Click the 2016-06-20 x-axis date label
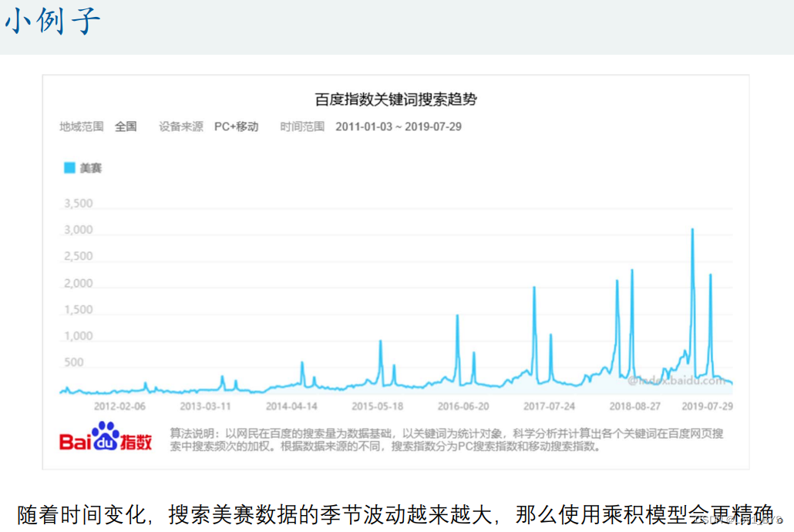 point(463,406)
